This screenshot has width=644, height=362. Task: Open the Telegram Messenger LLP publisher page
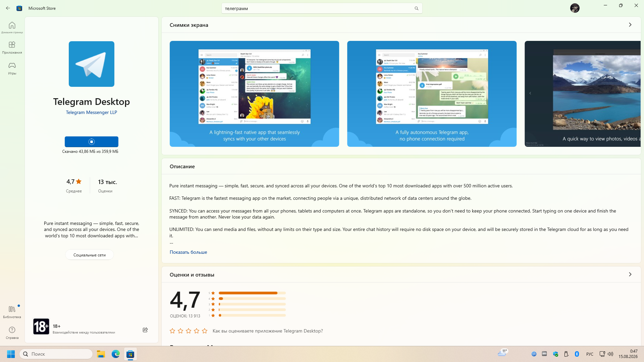coord(92,112)
